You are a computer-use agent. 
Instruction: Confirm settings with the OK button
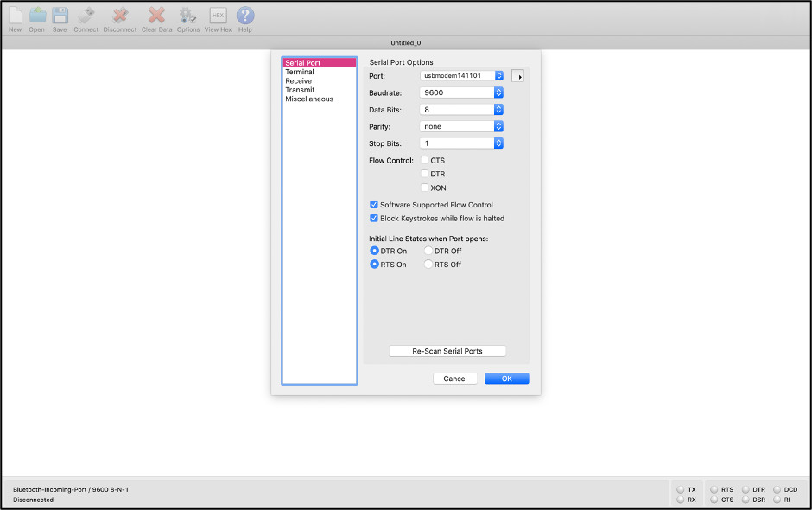tap(506, 379)
